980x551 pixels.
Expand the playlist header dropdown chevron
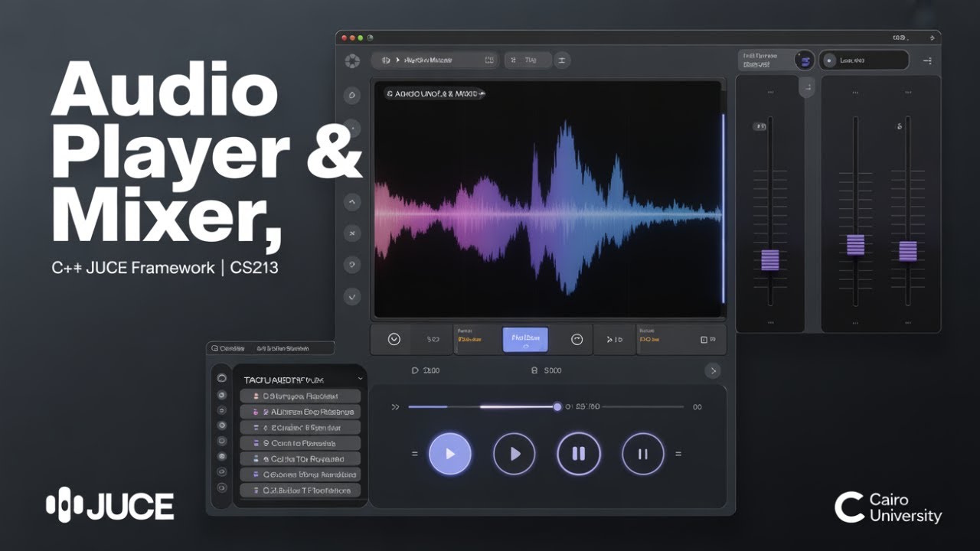point(360,379)
